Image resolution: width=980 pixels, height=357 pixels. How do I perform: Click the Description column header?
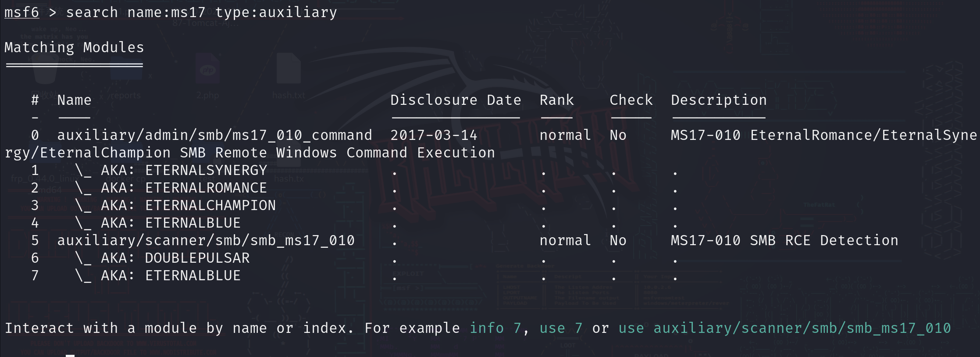[x=719, y=100]
